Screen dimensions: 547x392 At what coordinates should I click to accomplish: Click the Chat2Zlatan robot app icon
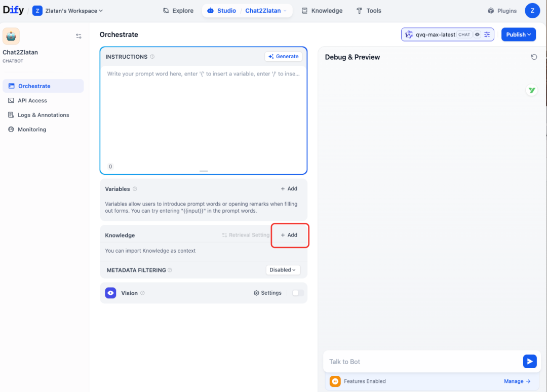pyautogui.click(x=11, y=36)
